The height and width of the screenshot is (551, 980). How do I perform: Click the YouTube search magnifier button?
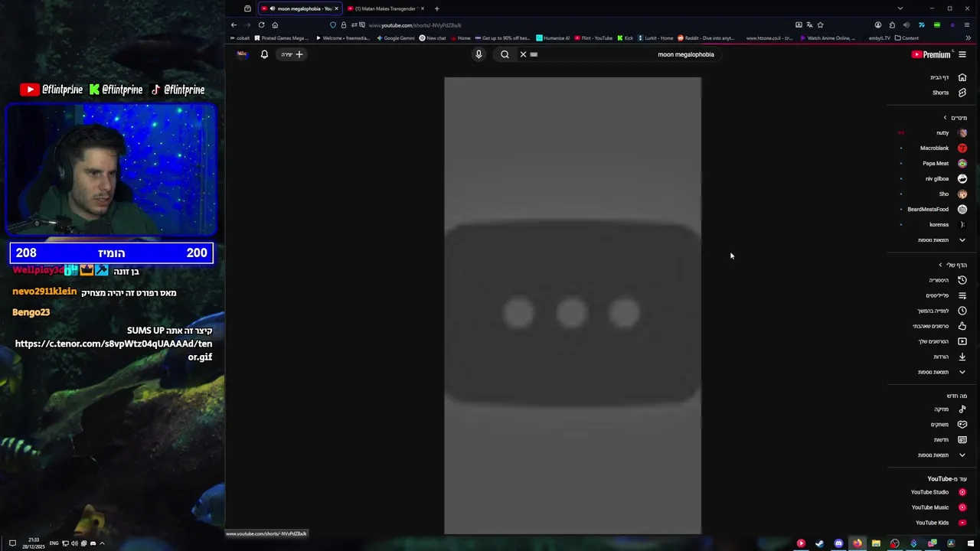click(505, 54)
